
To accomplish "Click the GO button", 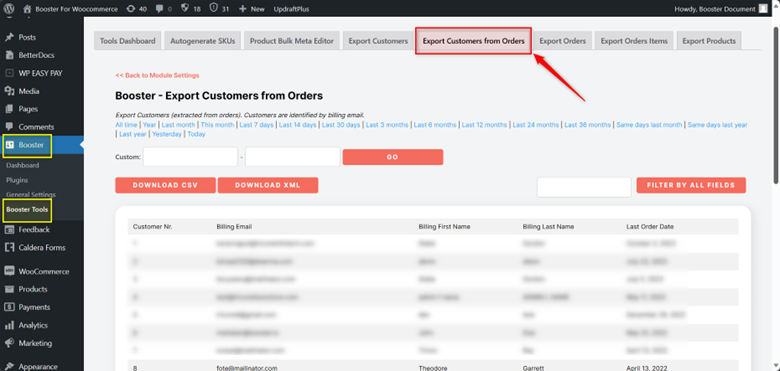I will [x=392, y=157].
